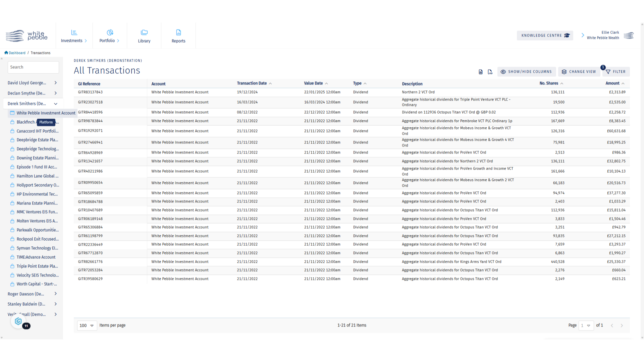This screenshot has width=644, height=362.
Task: Open the Portfolio menu
Action: coord(109,36)
